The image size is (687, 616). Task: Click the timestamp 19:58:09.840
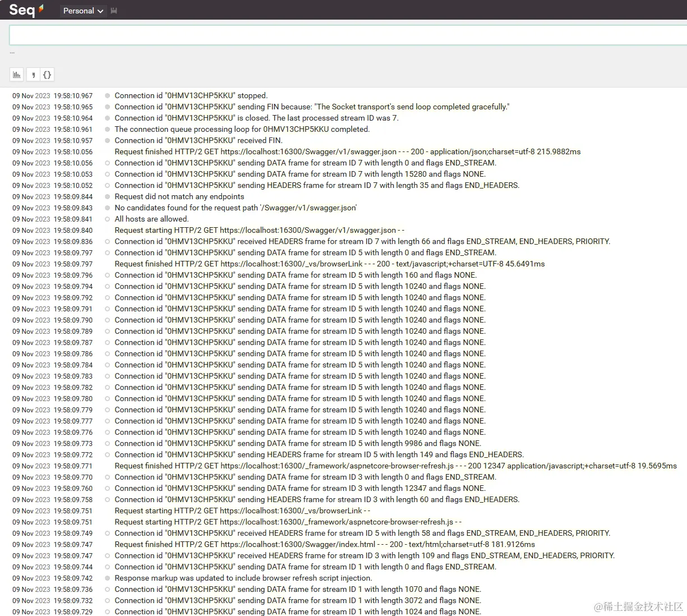73,231
